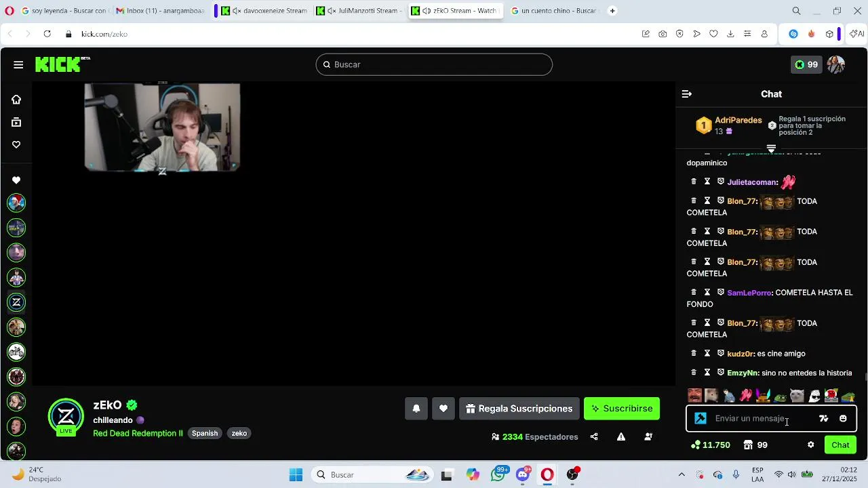Open user profile avatar in header
This screenshot has height=488, width=868.
pos(836,64)
